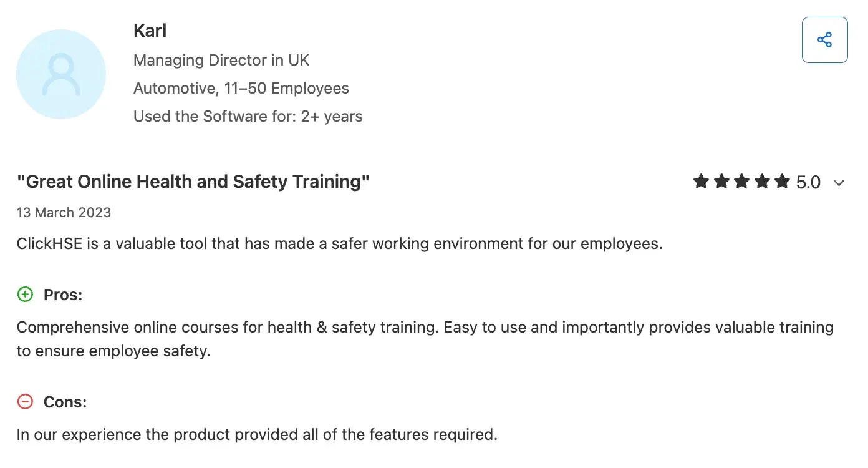868x468 pixels.
Task: Click the second rating star
Action: point(721,182)
